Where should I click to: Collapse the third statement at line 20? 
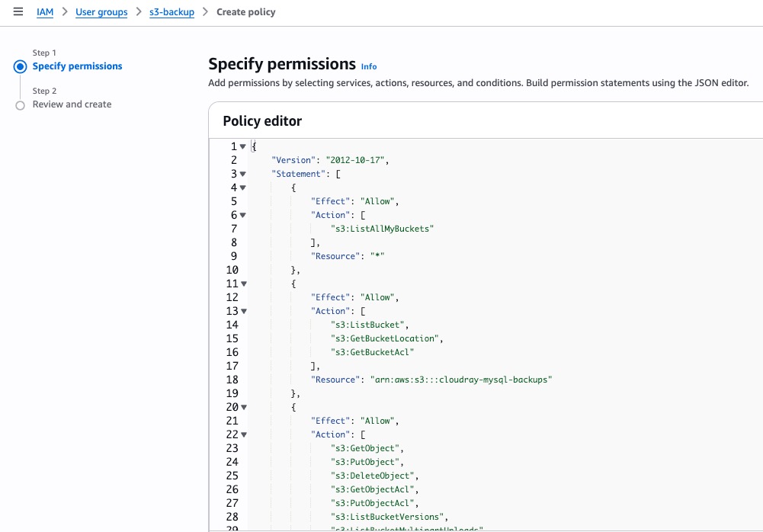point(242,406)
